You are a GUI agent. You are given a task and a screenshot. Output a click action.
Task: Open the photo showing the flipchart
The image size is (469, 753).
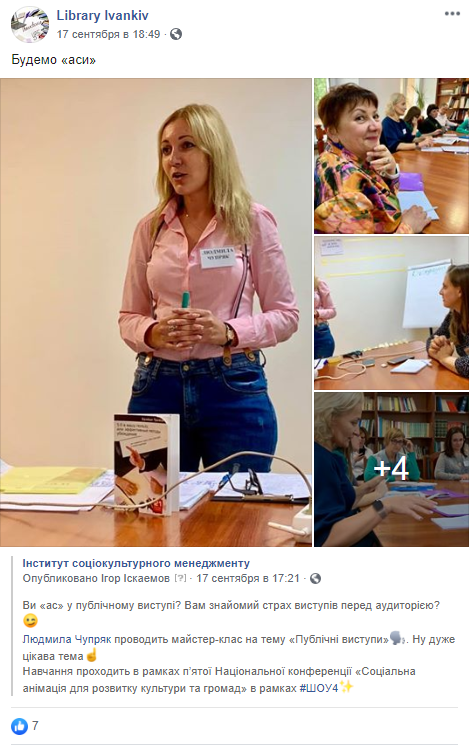392,313
